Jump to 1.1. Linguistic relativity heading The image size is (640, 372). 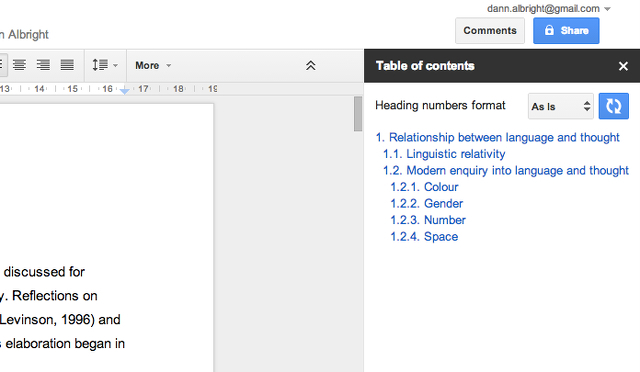[x=444, y=154]
